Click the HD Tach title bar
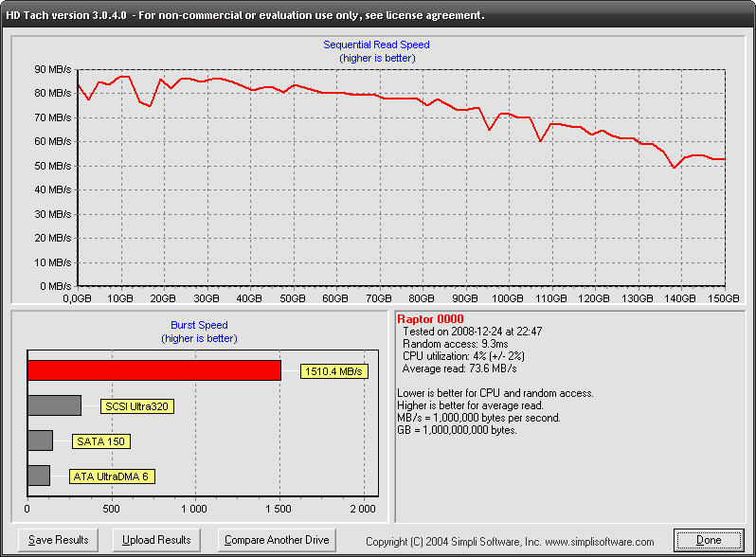Image resolution: width=756 pixels, height=557 pixels. (378, 15)
